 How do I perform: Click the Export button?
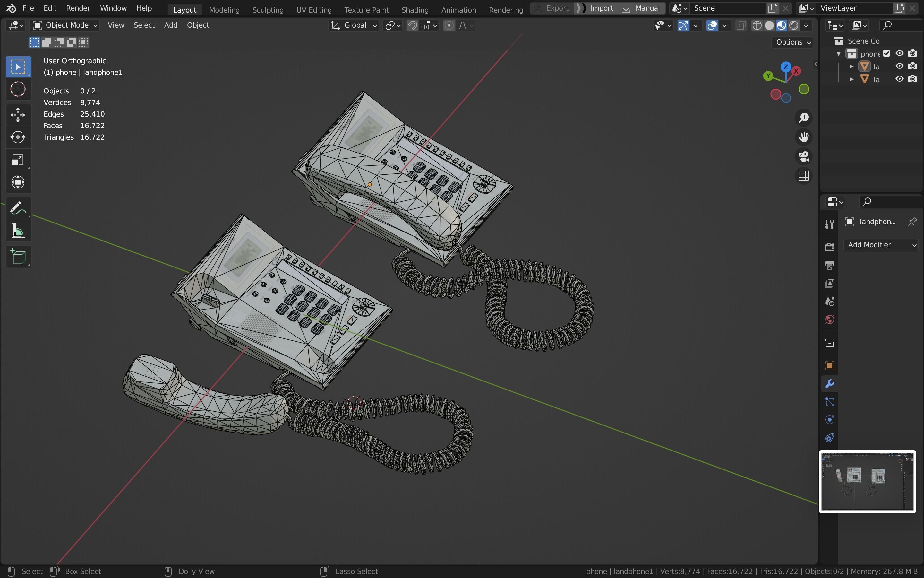pos(552,8)
